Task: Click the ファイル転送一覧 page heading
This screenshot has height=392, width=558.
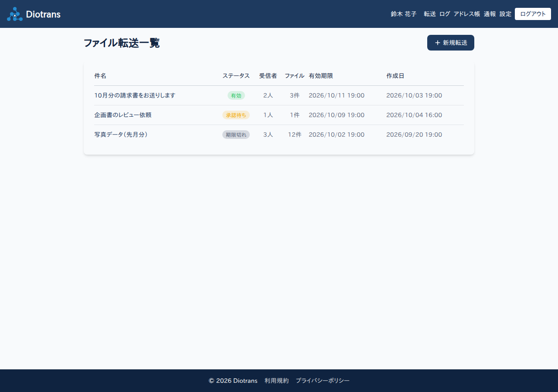Action: point(122,43)
